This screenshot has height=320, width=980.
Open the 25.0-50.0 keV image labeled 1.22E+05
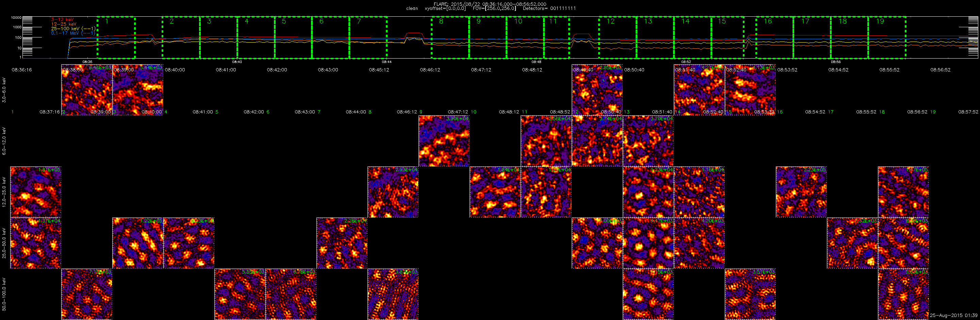click(x=138, y=243)
